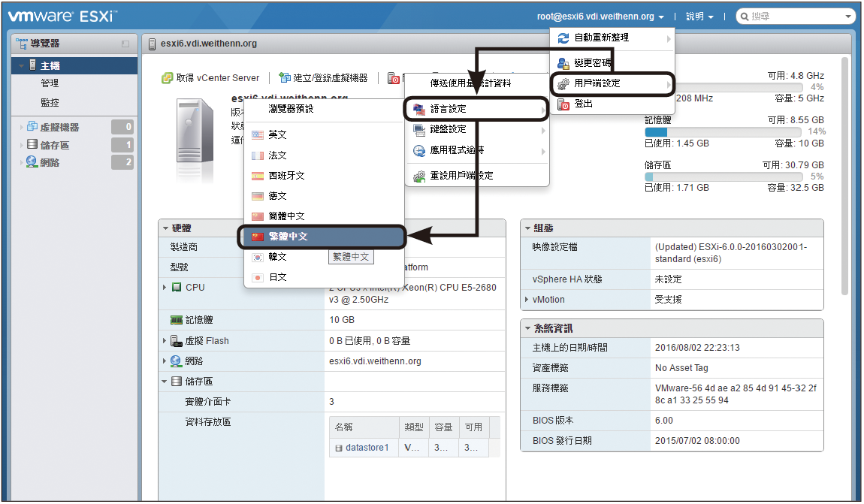Click the 記憶體 memory icon in 硬體 panel
864x504 pixels.
pyautogui.click(x=177, y=320)
